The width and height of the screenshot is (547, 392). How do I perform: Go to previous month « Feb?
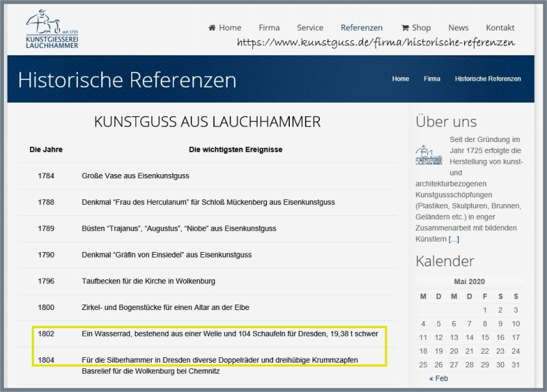[439, 378]
